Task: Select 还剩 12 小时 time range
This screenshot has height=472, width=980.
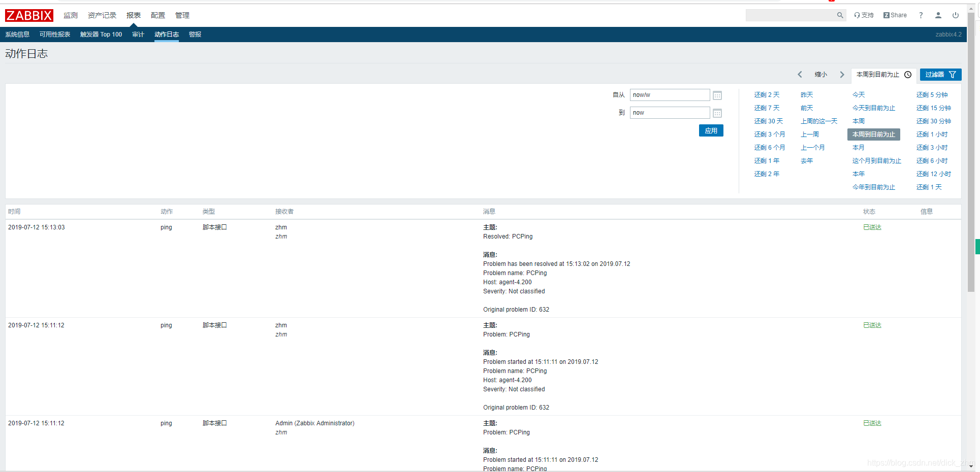Action: click(934, 174)
